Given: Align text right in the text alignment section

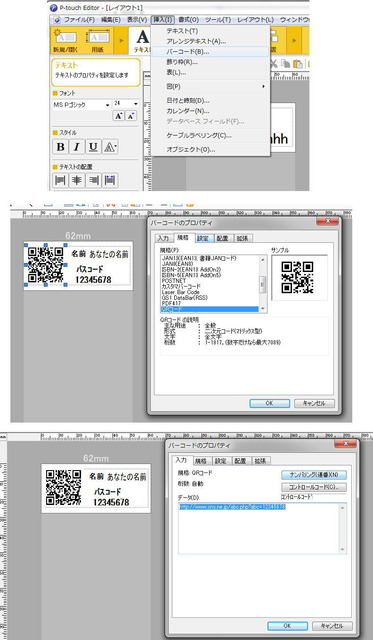Looking at the screenshot, I should [93, 180].
